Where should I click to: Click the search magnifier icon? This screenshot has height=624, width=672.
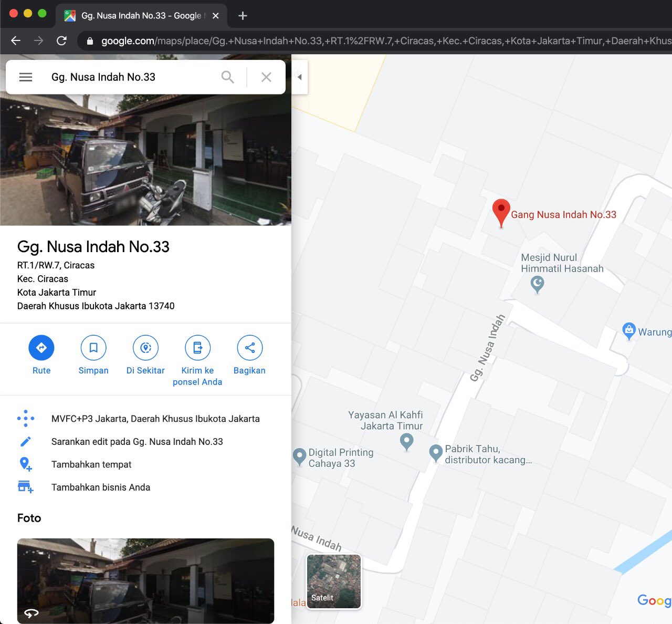[x=228, y=77]
